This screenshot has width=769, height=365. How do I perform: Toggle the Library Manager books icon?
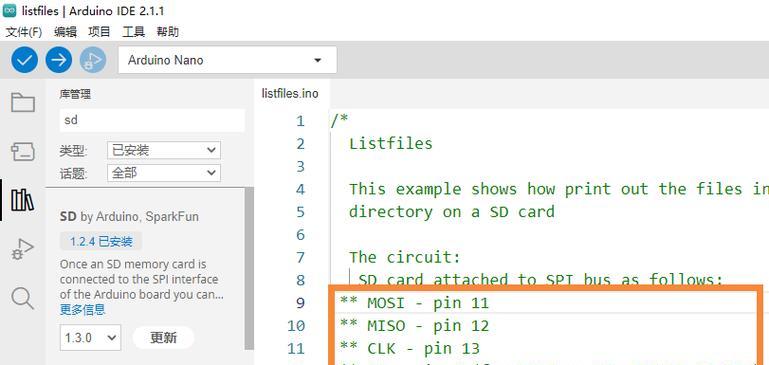pos(23,200)
